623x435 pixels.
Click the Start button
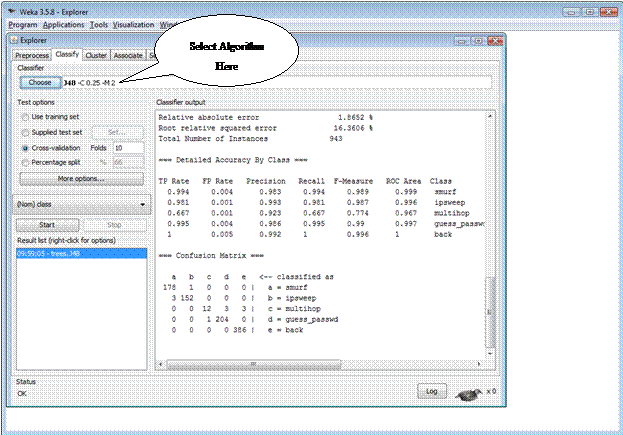(x=47, y=225)
